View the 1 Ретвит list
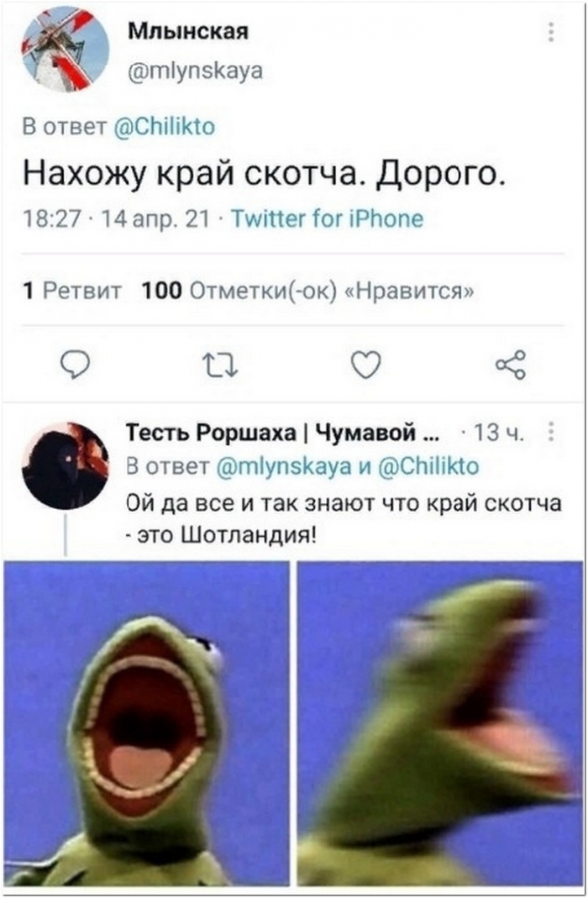 [x=72, y=291]
